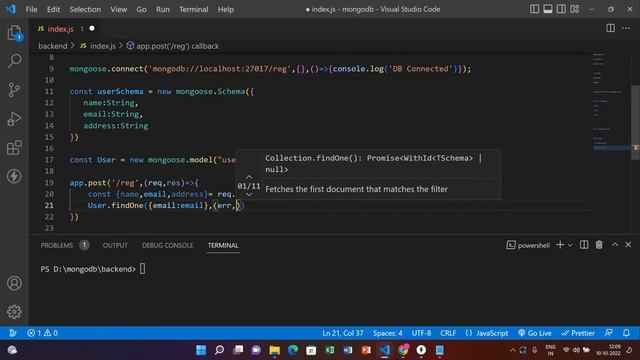The image size is (640, 360).
Task: Click into the terminal prompt line
Action: coord(93,269)
